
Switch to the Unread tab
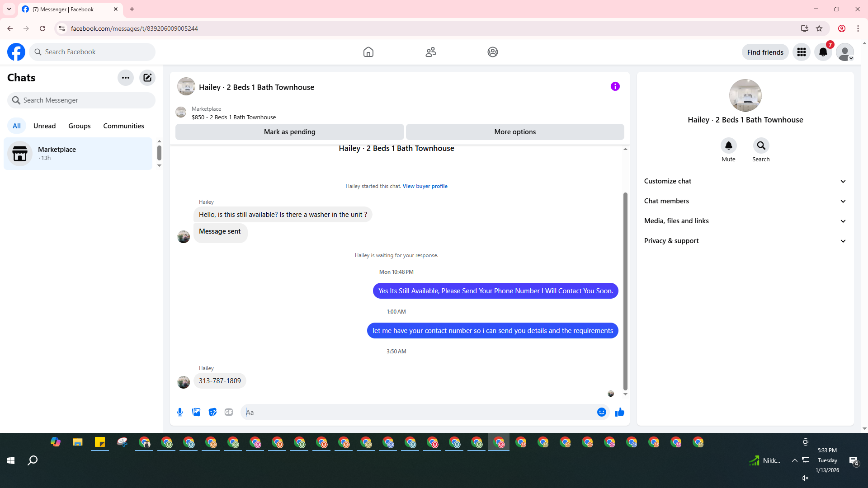coord(44,126)
